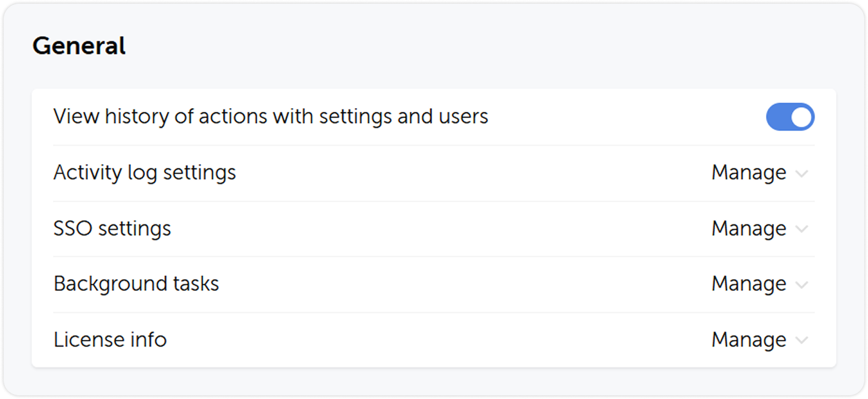Screen dimensions: 868x399
Task: Select Manage on the Background tasks row
Action: [x=749, y=283]
